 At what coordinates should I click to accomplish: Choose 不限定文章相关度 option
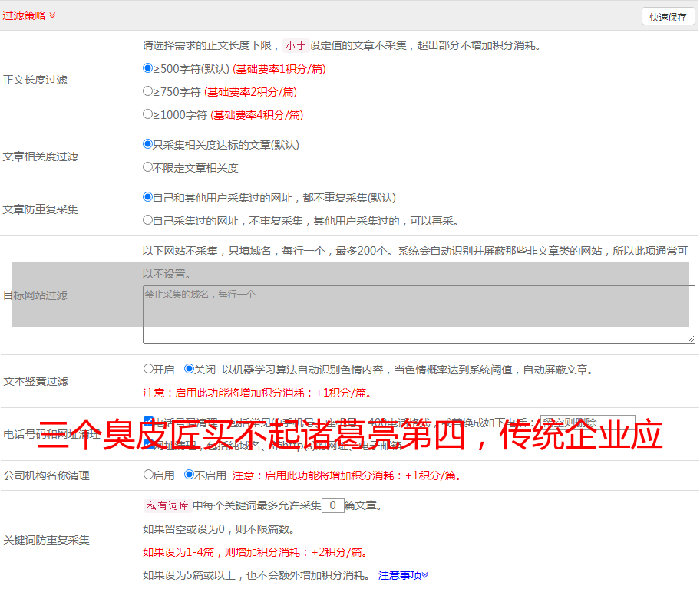(x=148, y=166)
